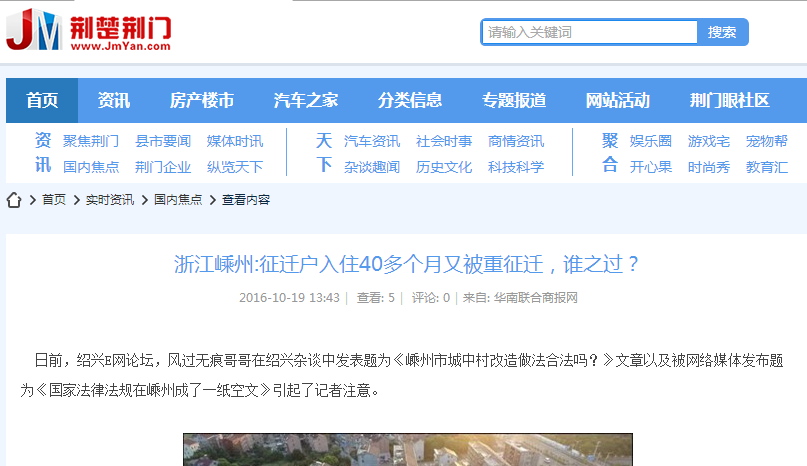Open the 历史文化 sub-link

pyautogui.click(x=444, y=167)
